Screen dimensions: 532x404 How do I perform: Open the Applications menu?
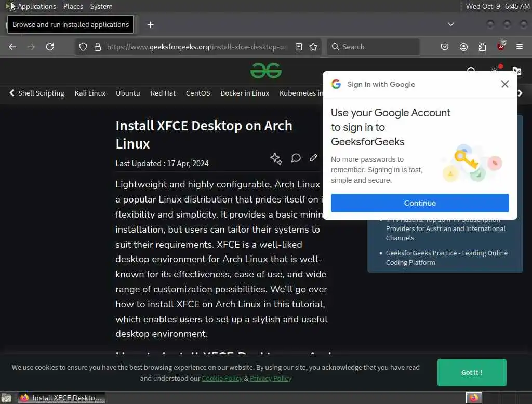[x=37, y=6]
